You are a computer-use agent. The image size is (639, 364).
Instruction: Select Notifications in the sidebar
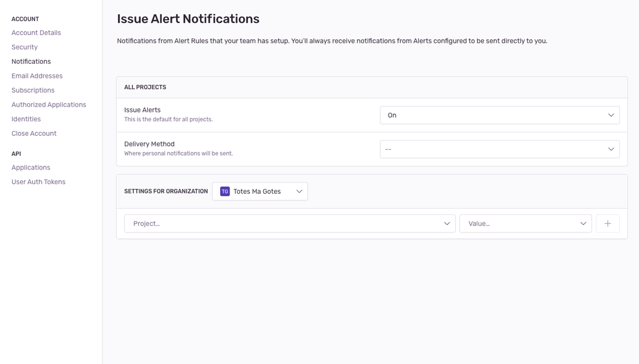31,61
